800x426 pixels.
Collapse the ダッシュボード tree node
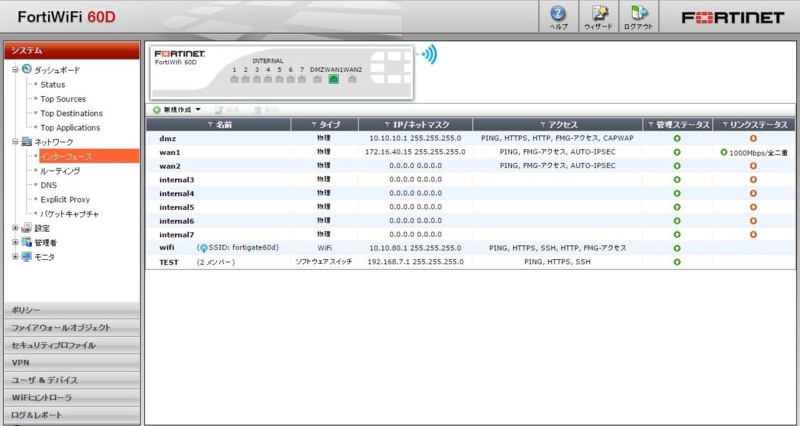(15, 70)
